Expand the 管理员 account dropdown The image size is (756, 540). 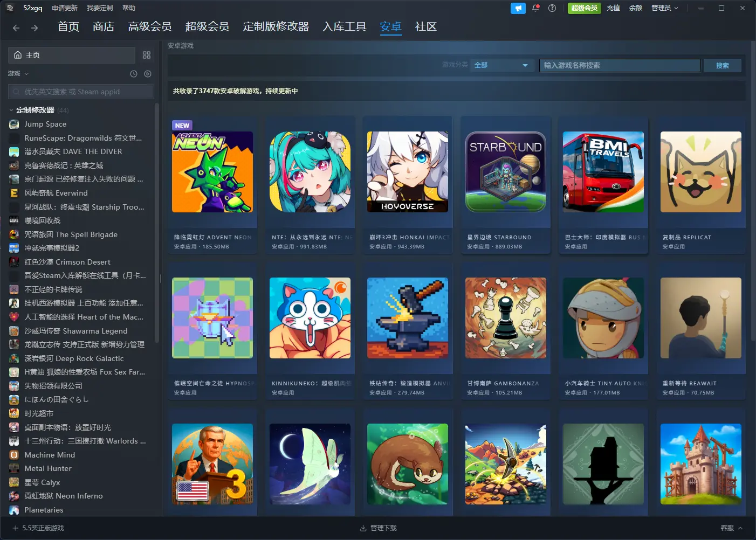click(664, 8)
